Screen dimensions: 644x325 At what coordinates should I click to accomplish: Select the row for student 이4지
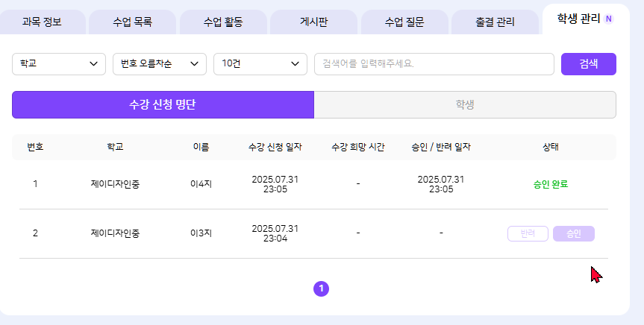tap(201, 184)
